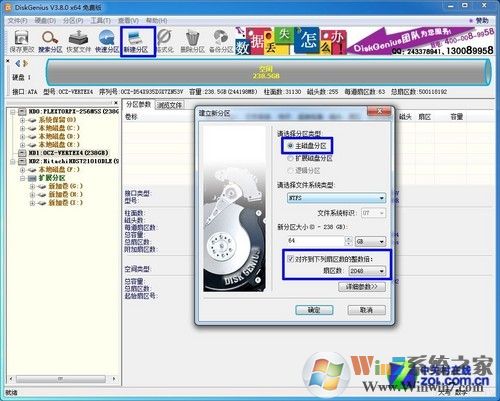Open the GB size unit dropdown
Image resolution: width=500 pixels, height=401 pixels.
pyautogui.click(x=370, y=241)
